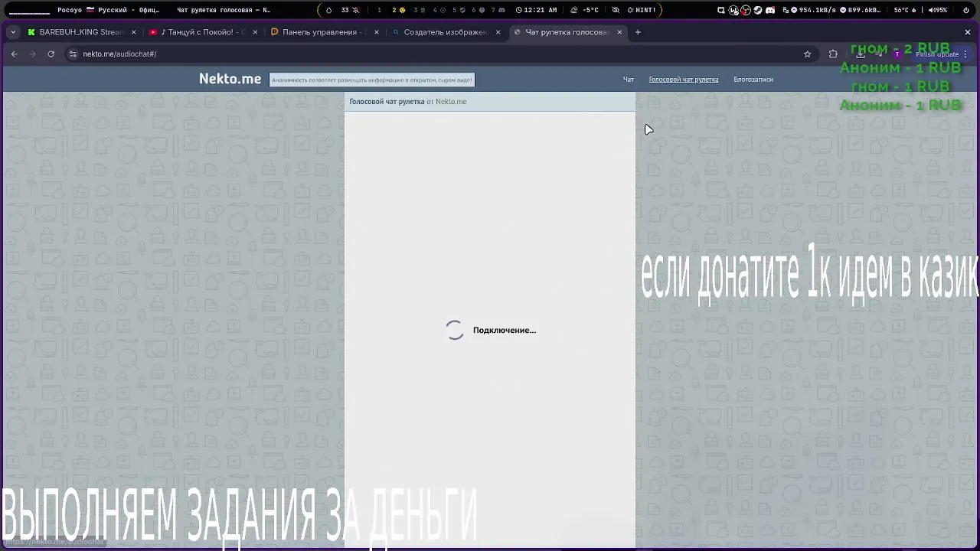
Task: Reload the nekto.me page
Action: (51, 54)
